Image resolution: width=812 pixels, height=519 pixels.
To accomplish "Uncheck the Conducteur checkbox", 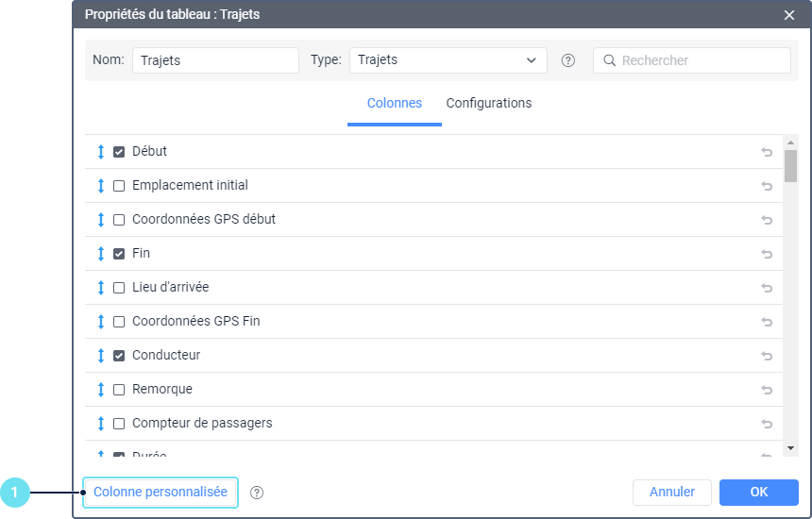I will 119,356.
